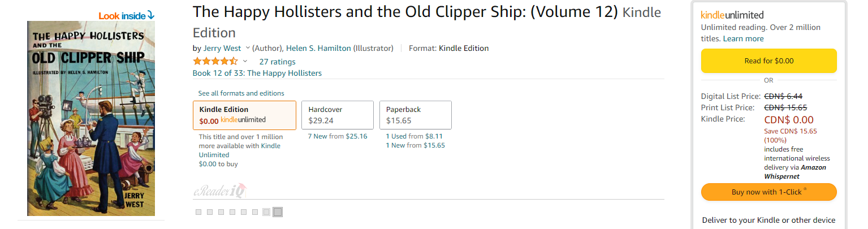Expand the Jerry West author dropdown arrow
The height and width of the screenshot is (229, 868).
coord(248,49)
